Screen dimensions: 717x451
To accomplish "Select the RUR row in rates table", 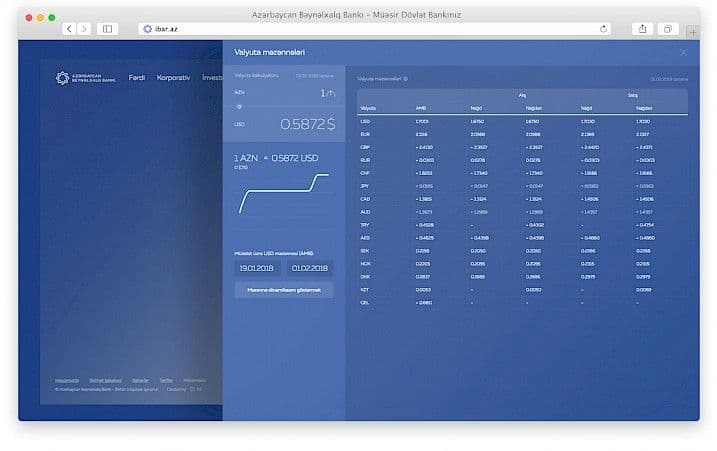I will pyautogui.click(x=522, y=161).
